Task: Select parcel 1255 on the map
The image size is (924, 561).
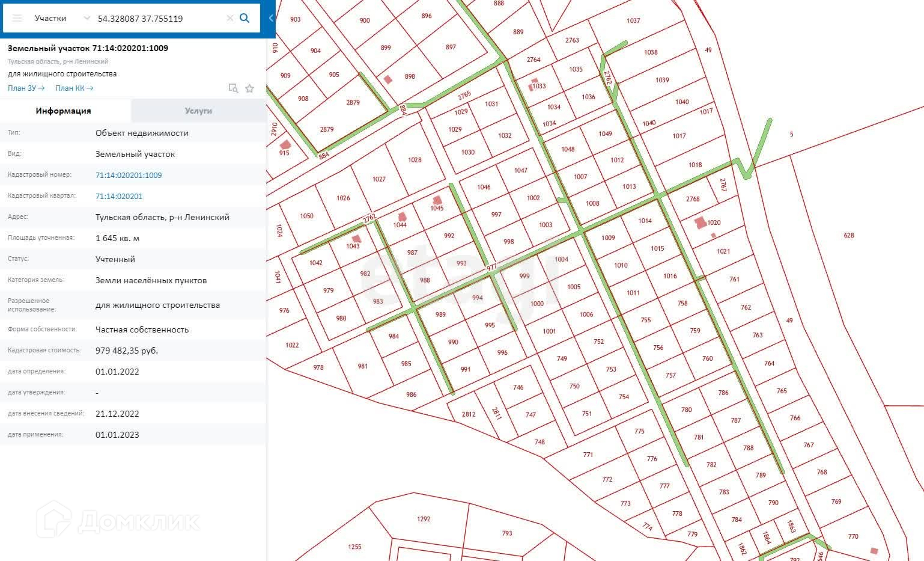Action: (x=354, y=547)
